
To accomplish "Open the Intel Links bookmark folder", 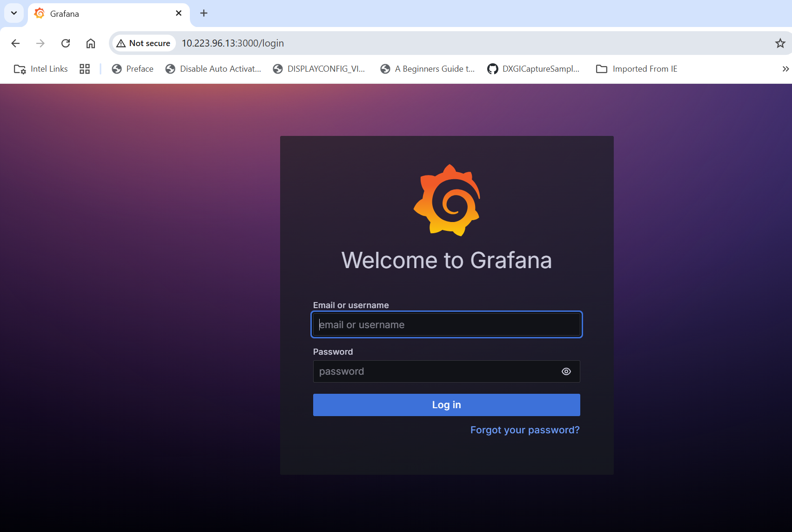I will coord(41,69).
